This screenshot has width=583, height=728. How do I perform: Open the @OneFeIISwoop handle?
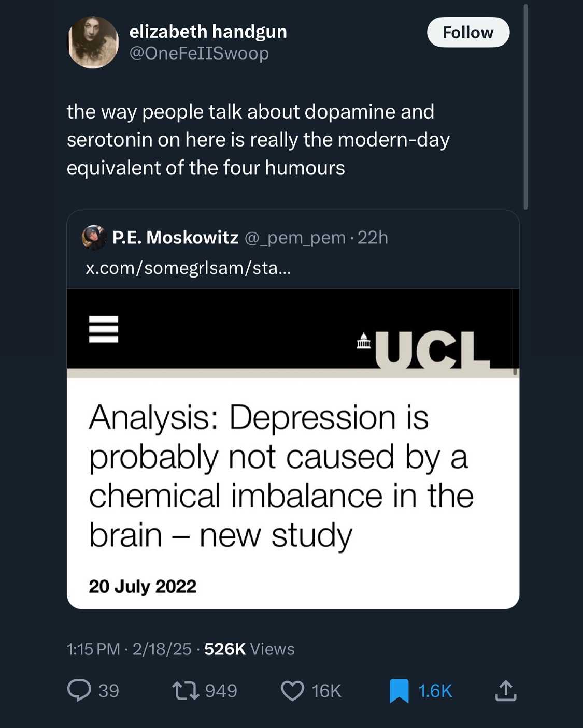click(x=199, y=53)
